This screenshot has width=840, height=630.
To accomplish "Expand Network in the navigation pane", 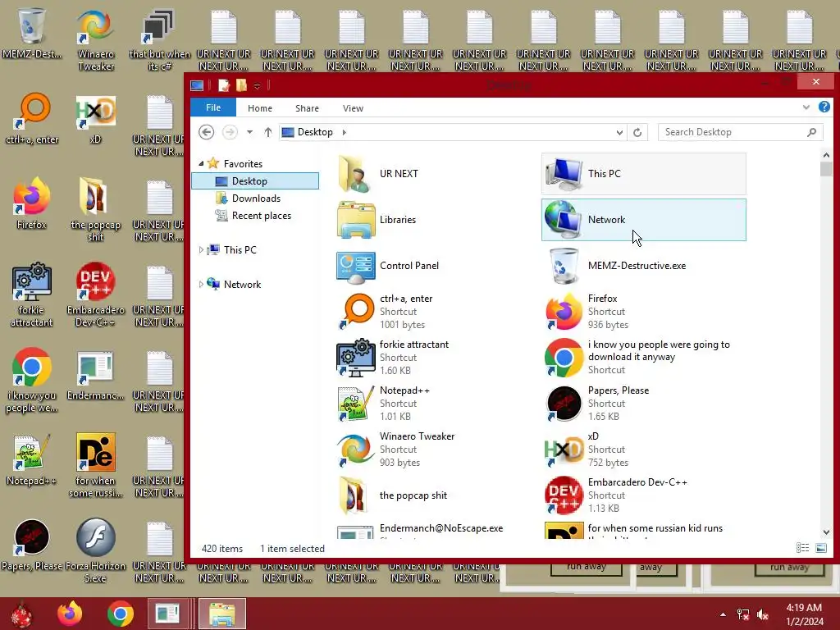I will (x=201, y=285).
